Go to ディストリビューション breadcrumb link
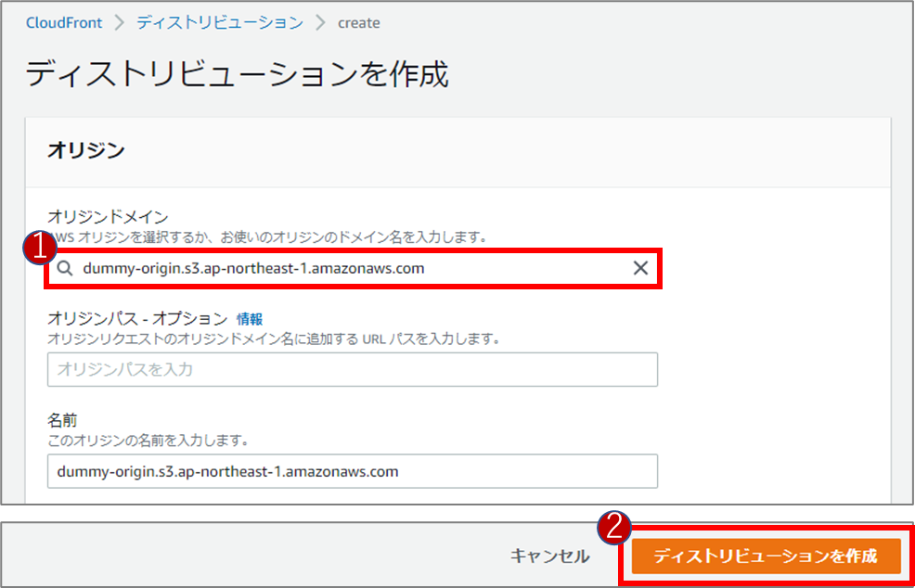915x588 pixels. [220, 23]
